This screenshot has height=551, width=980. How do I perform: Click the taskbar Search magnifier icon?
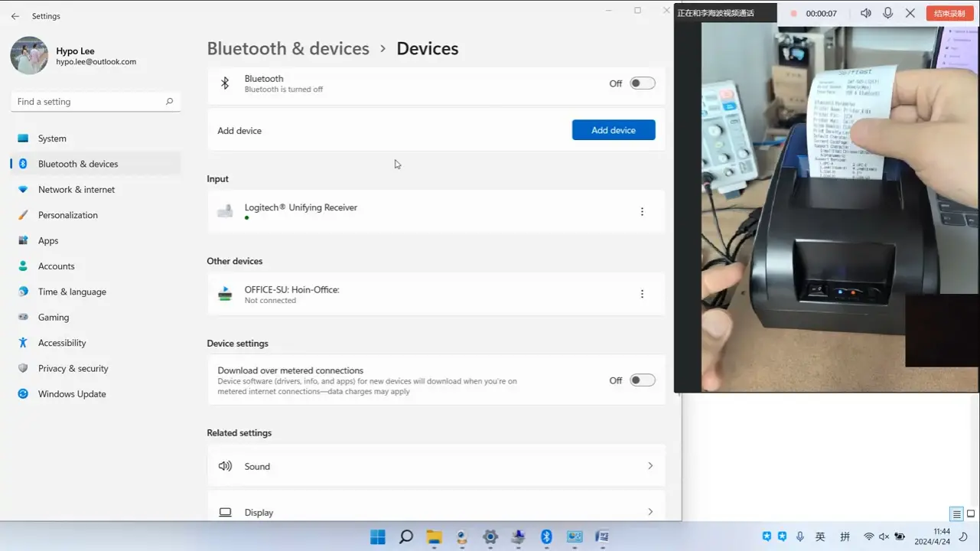point(406,537)
